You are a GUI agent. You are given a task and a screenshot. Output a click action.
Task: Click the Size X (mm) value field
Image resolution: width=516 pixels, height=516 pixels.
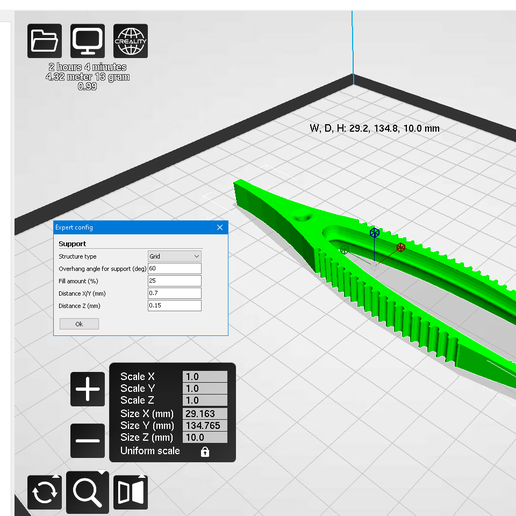click(205, 413)
